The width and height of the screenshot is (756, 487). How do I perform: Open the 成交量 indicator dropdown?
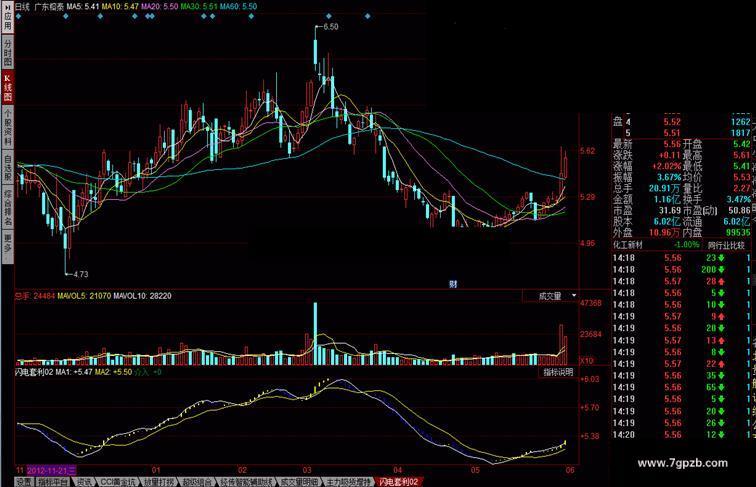(551, 296)
